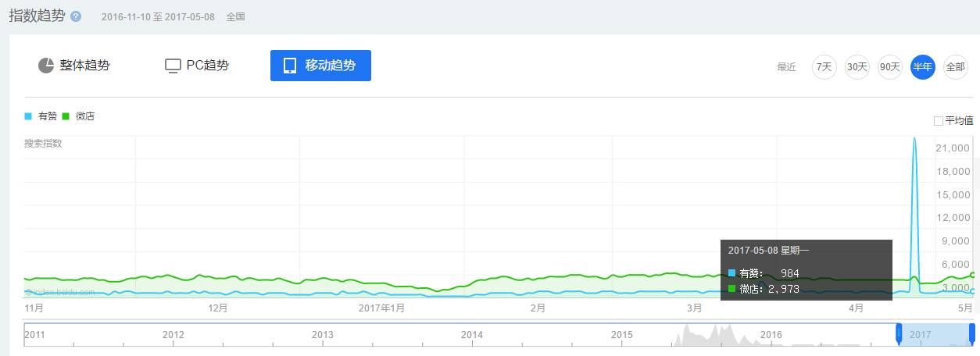Select the 半年 time range
The height and width of the screenshot is (356, 980).
[923, 67]
